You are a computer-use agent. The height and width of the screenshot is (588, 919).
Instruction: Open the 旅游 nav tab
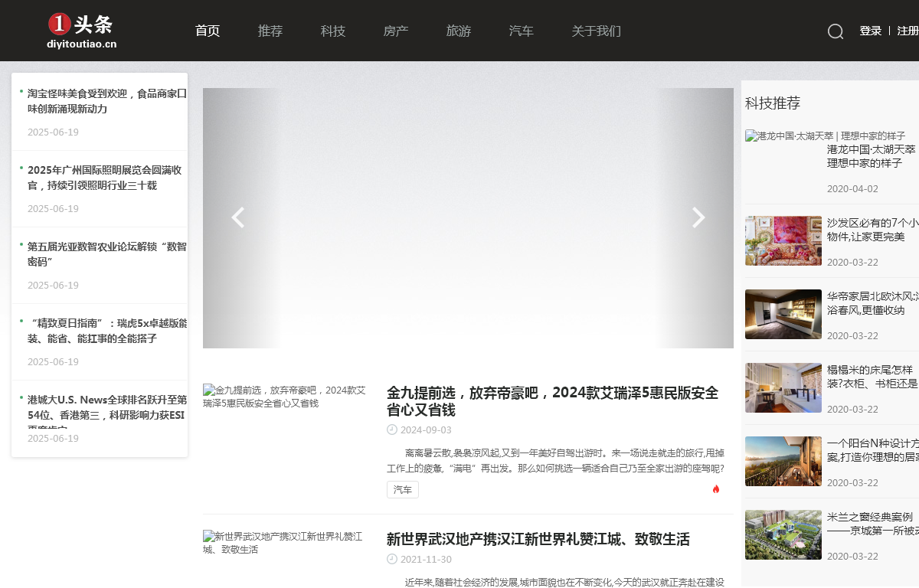click(x=459, y=31)
